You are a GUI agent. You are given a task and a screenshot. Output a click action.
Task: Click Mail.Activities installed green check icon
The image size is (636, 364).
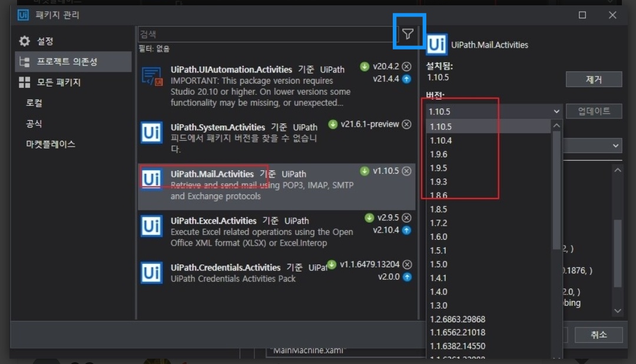[x=365, y=171]
